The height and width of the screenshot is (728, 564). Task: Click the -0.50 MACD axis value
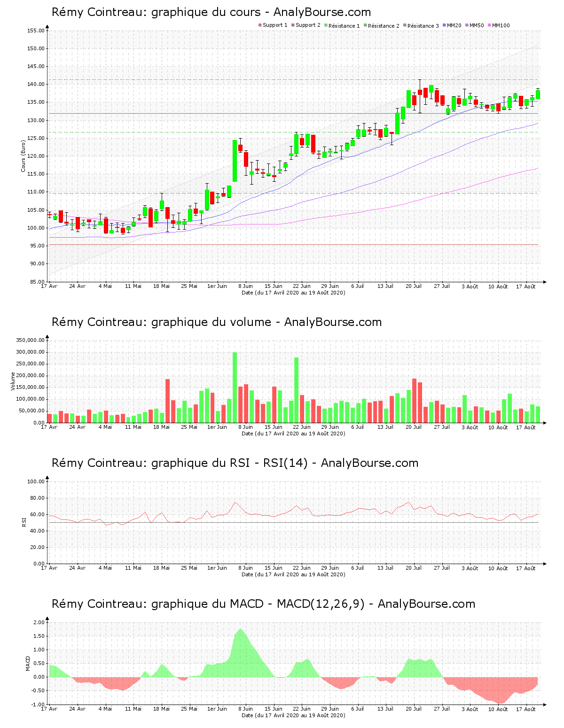39,691
